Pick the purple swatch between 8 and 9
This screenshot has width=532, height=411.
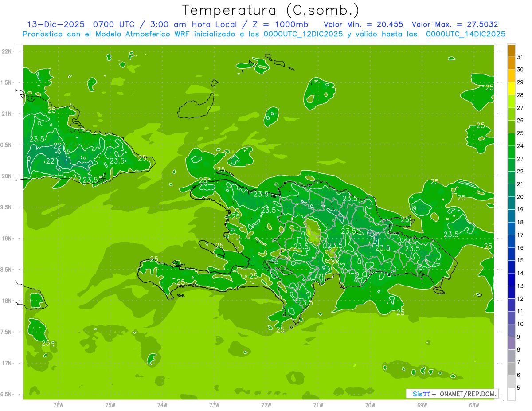[511, 343]
